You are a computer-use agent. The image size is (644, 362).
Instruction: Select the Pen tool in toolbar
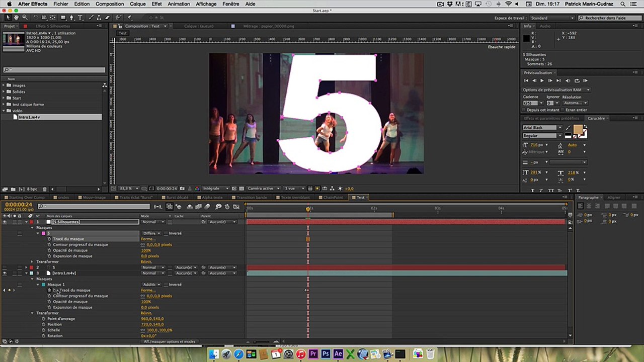pos(71,18)
